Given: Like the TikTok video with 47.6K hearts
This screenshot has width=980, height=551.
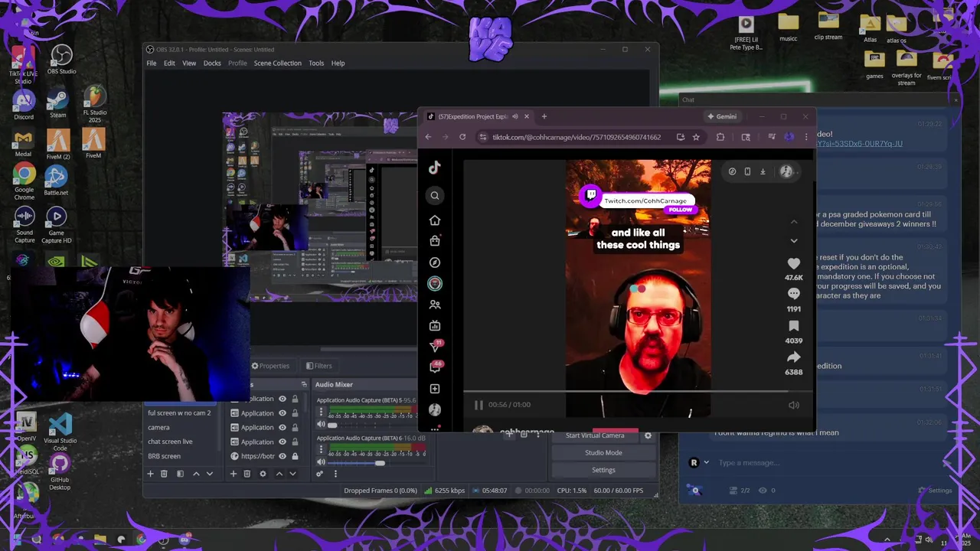Looking at the screenshot, I should (794, 264).
